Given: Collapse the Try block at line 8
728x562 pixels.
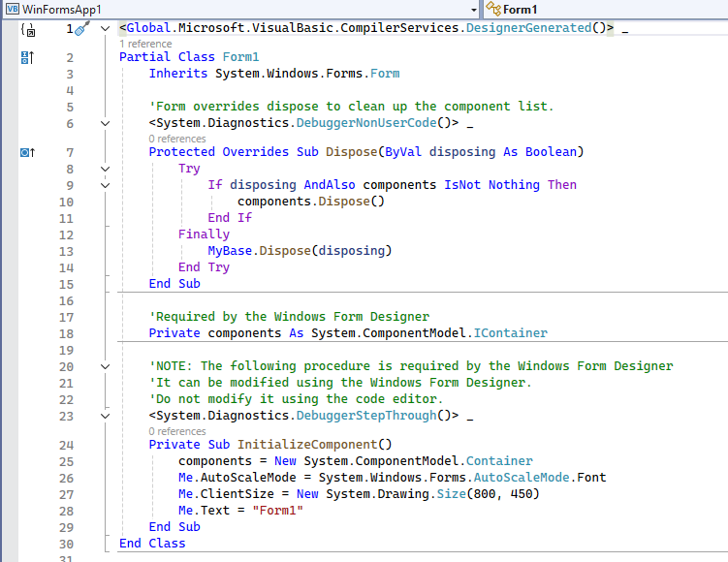Looking at the screenshot, I should [106, 169].
